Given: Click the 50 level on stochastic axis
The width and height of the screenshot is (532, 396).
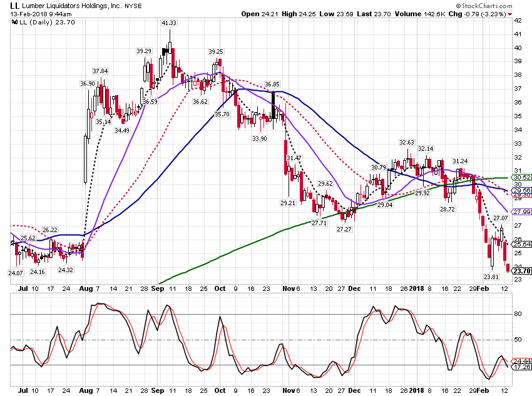Looking at the screenshot, I should (518, 340).
